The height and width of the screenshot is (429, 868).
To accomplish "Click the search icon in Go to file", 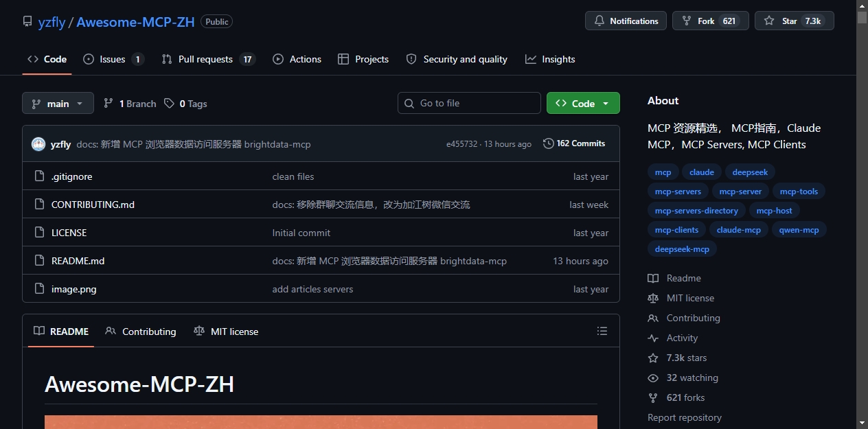I will coord(409,103).
